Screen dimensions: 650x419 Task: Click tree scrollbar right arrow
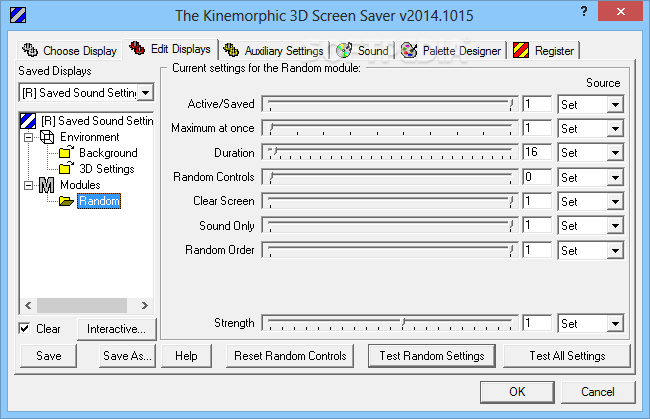point(145,305)
